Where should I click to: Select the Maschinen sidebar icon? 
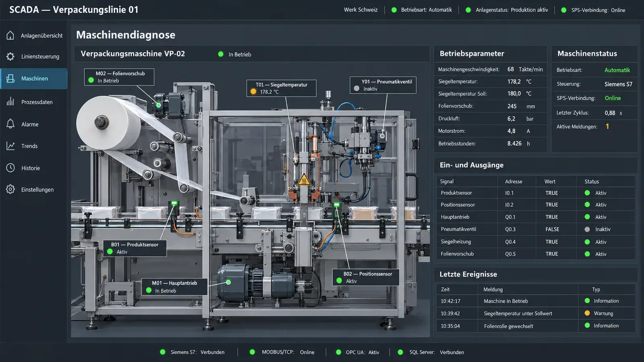click(x=10, y=78)
